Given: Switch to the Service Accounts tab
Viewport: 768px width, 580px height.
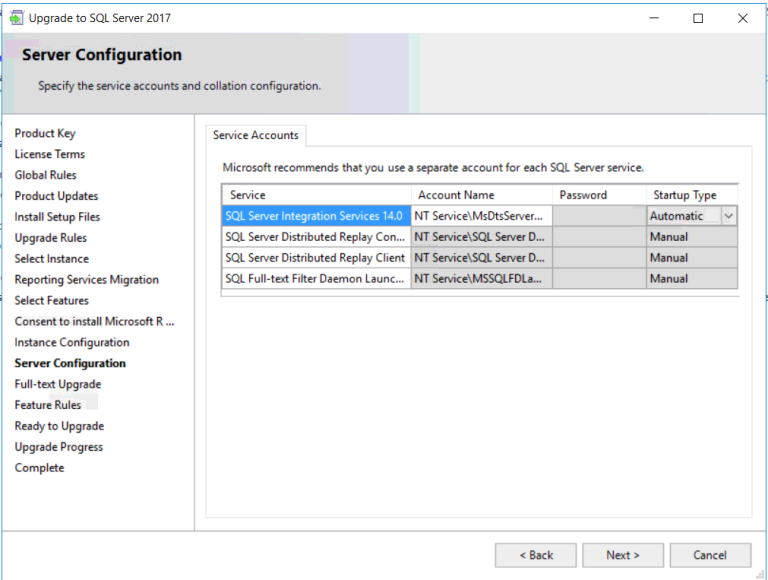Looking at the screenshot, I should [255, 136].
